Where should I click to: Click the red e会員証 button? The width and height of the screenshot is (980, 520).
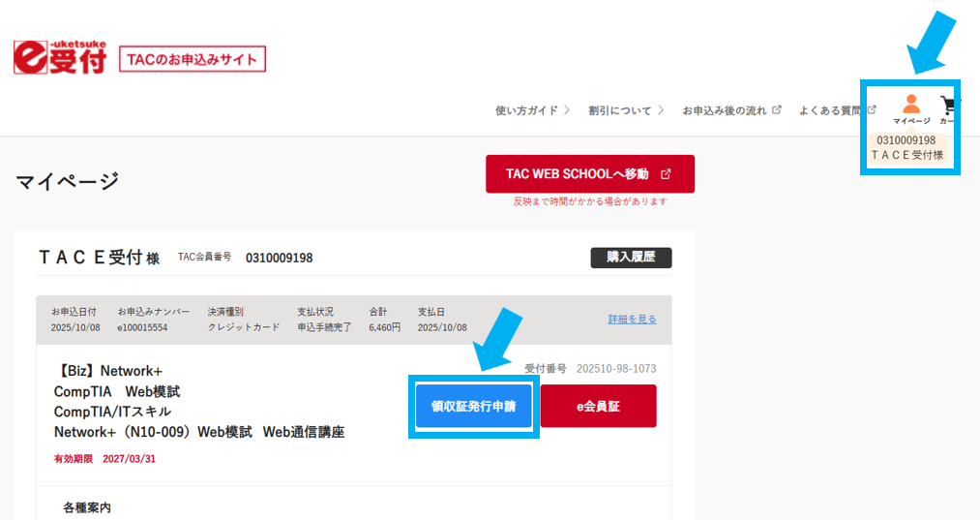click(598, 406)
